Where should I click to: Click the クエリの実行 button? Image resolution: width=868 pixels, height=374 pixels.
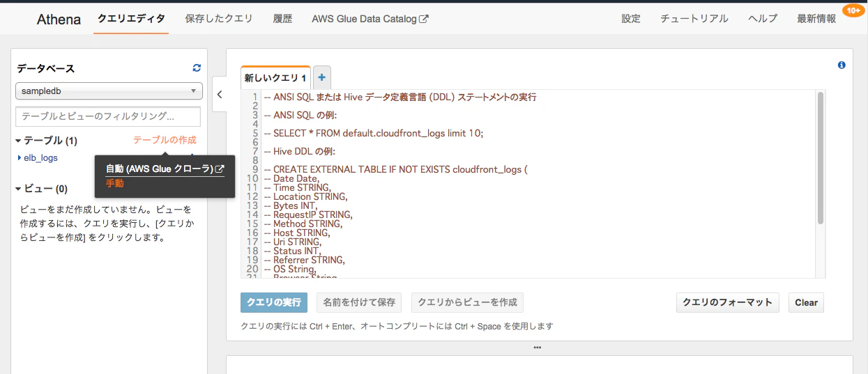(274, 302)
